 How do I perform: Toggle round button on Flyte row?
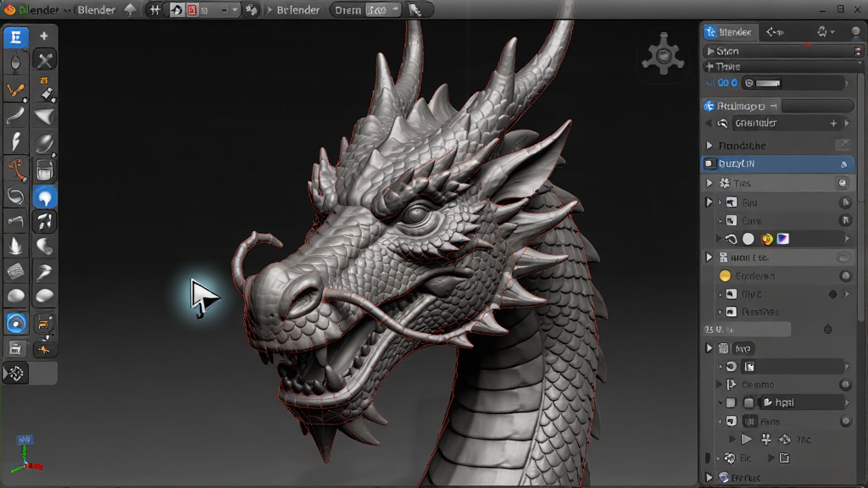[x=845, y=422]
